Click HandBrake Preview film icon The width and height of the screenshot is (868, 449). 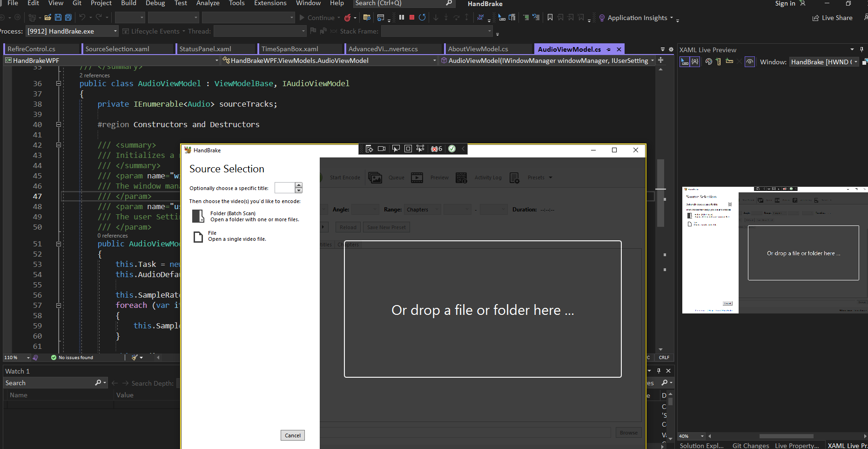pyautogui.click(x=417, y=177)
